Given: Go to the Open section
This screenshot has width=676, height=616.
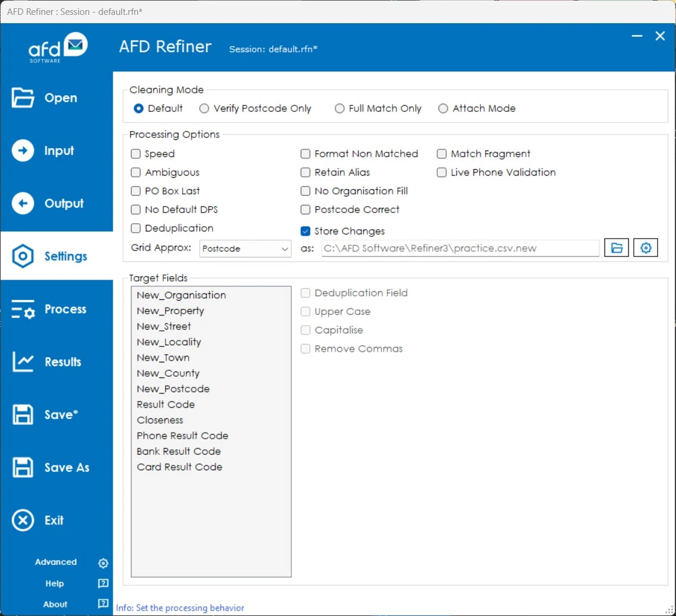Looking at the screenshot, I should tap(61, 98).
